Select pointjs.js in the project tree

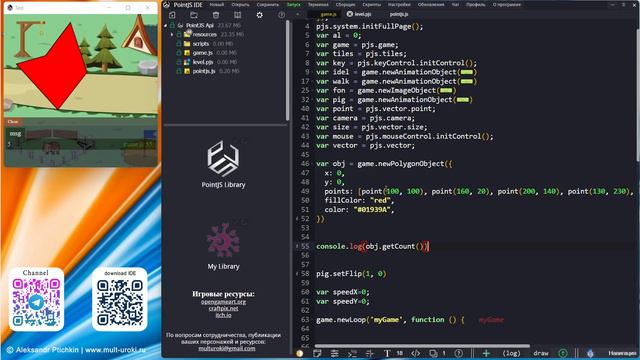[204, 71]
